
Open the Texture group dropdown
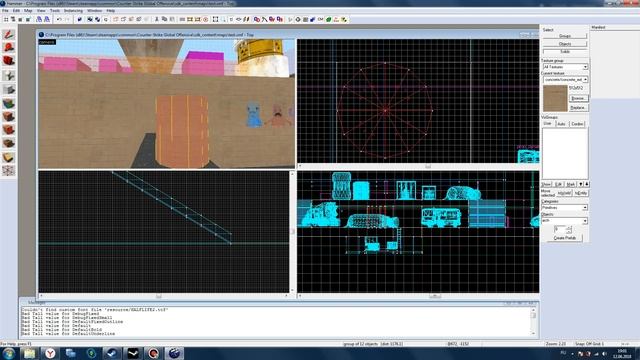click(565, 67)
